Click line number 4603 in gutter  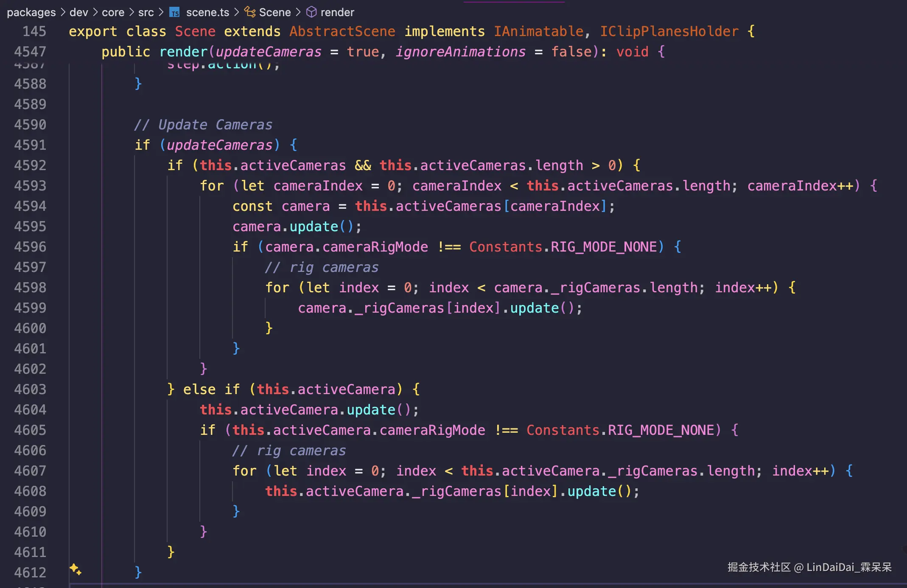pyautogui.click(x=30, y=389)
